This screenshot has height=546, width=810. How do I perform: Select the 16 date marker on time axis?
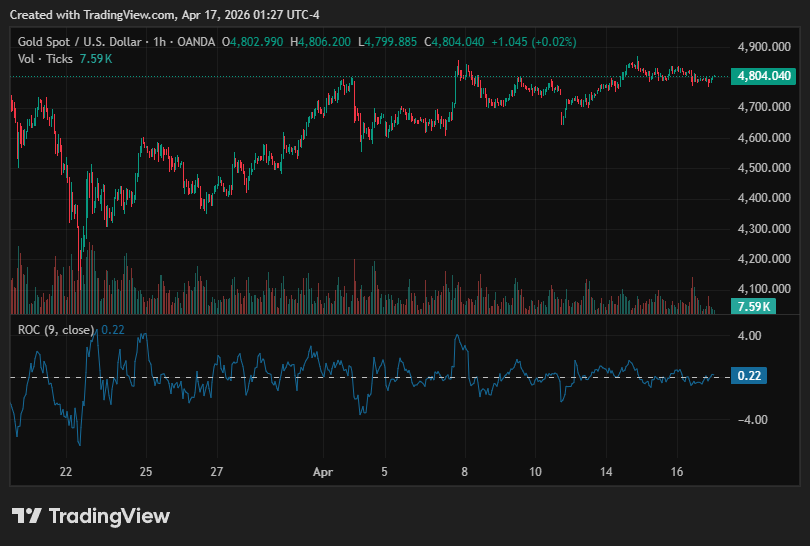coord(677,472)
